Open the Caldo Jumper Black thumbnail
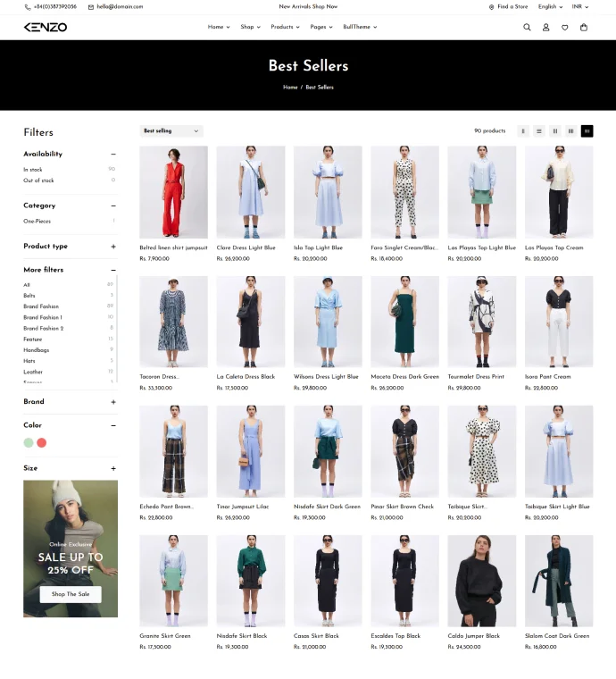 [482, 581]
